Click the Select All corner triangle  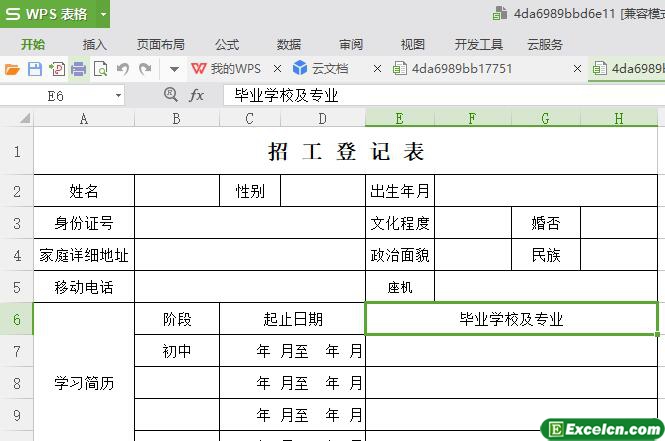click(25, 118)
